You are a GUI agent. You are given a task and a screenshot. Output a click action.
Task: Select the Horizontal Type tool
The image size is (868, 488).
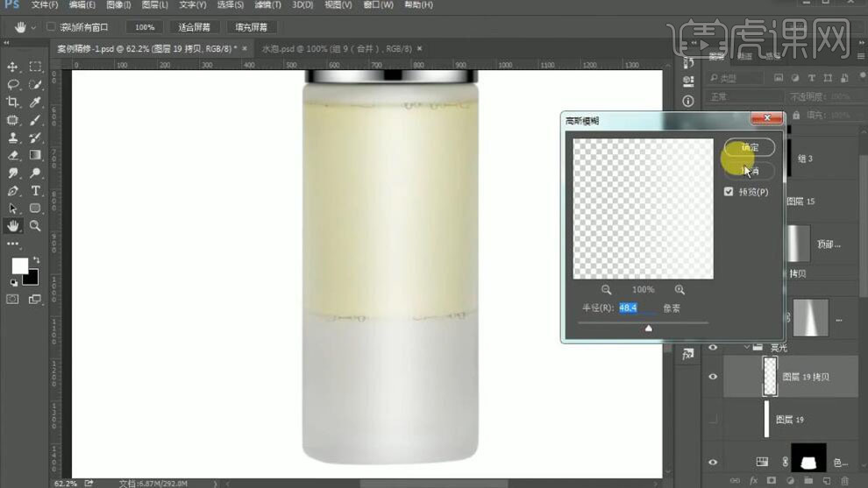point(35,190)
